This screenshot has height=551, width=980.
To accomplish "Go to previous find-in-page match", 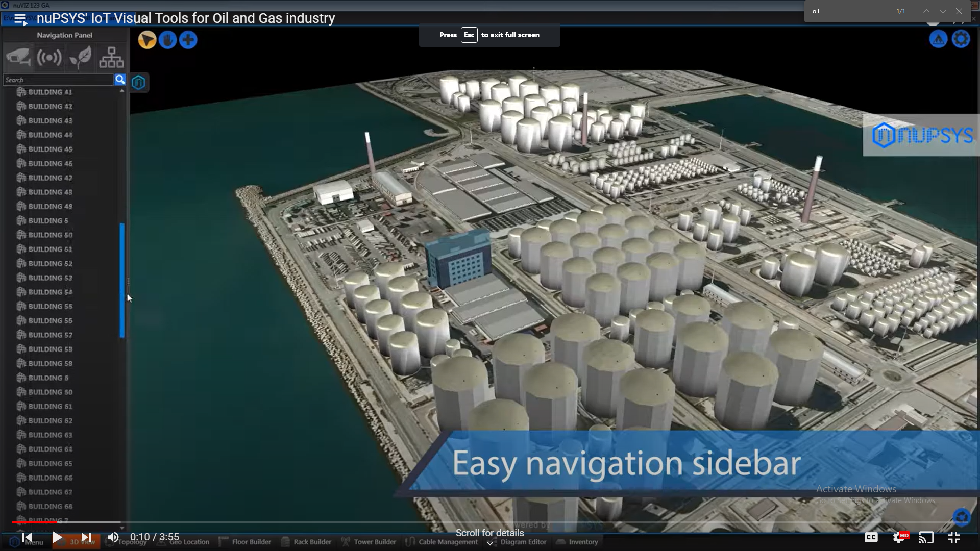I will coord(926,11).
